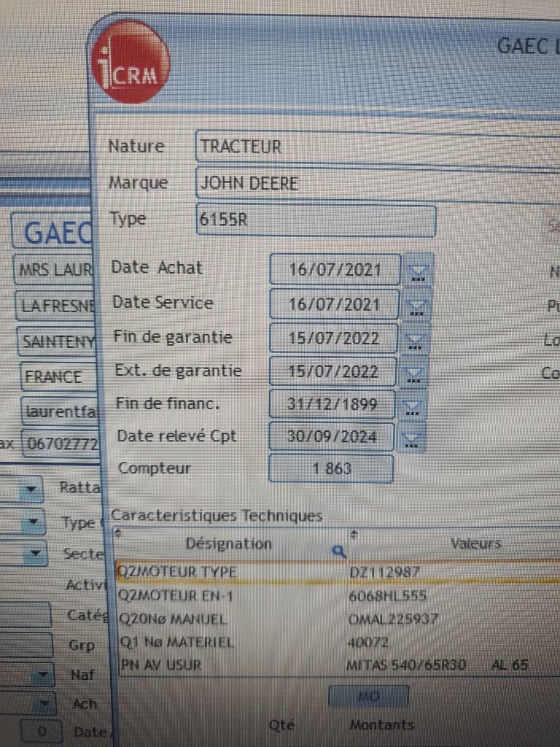Image resolution: width=560 pixels, height=747 pixels.
Task: Open Type dropdown in background window
Action: click(32, 522)
